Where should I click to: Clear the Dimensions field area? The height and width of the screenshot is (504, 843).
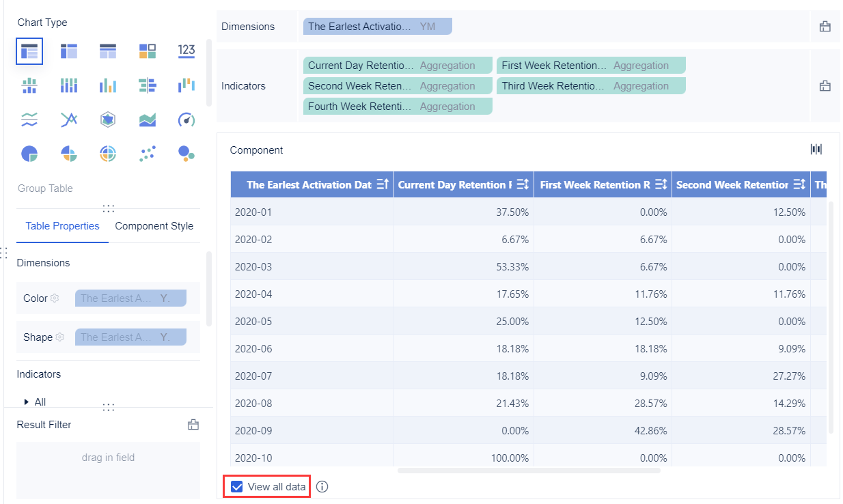[x=825, y=26]
